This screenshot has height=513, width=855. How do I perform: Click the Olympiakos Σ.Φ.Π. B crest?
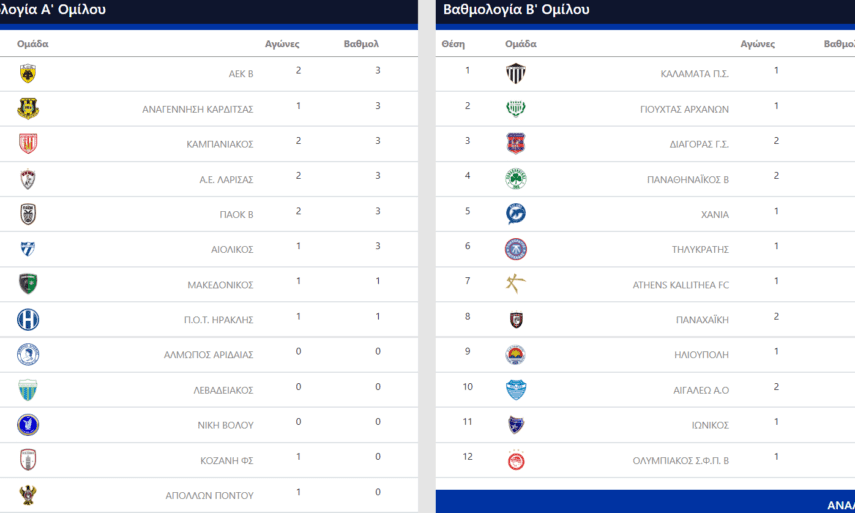pos(515,460)
